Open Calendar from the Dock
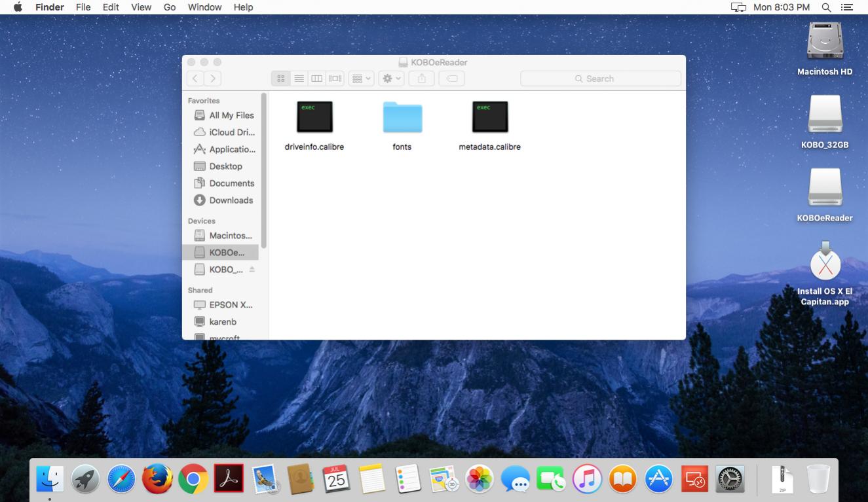 (336, 480)
